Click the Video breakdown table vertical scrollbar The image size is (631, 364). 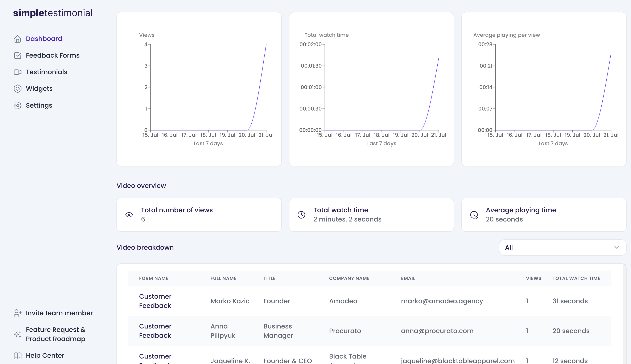pyautogui.click(x=624, y=313)
